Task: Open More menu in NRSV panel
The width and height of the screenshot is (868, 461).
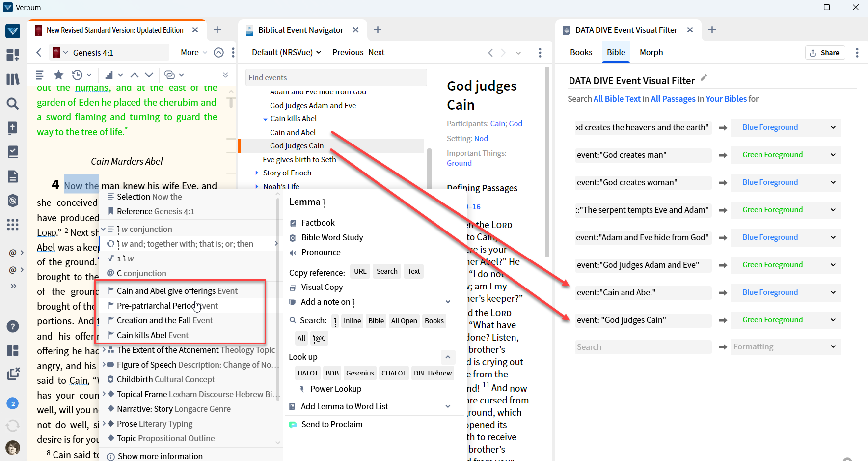Action: [193, 52]
